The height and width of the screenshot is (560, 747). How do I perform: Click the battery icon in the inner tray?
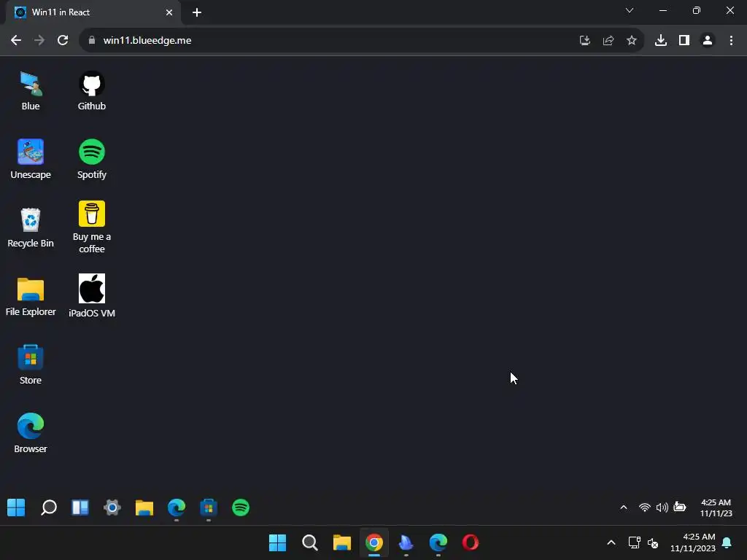(x=680, y=507)
